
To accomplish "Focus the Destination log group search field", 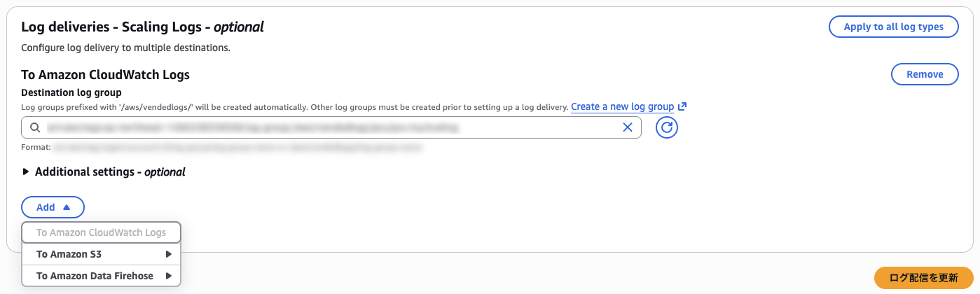I will 331,127.
